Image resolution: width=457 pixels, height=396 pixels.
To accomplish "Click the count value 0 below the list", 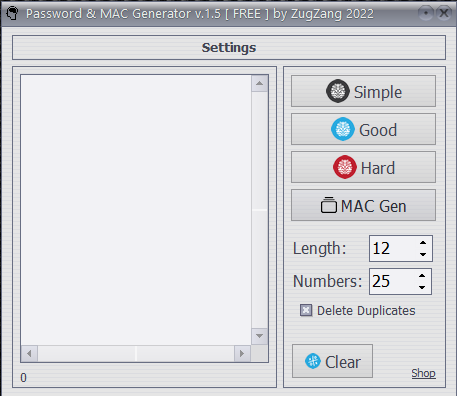I will (x=23, y=378).
